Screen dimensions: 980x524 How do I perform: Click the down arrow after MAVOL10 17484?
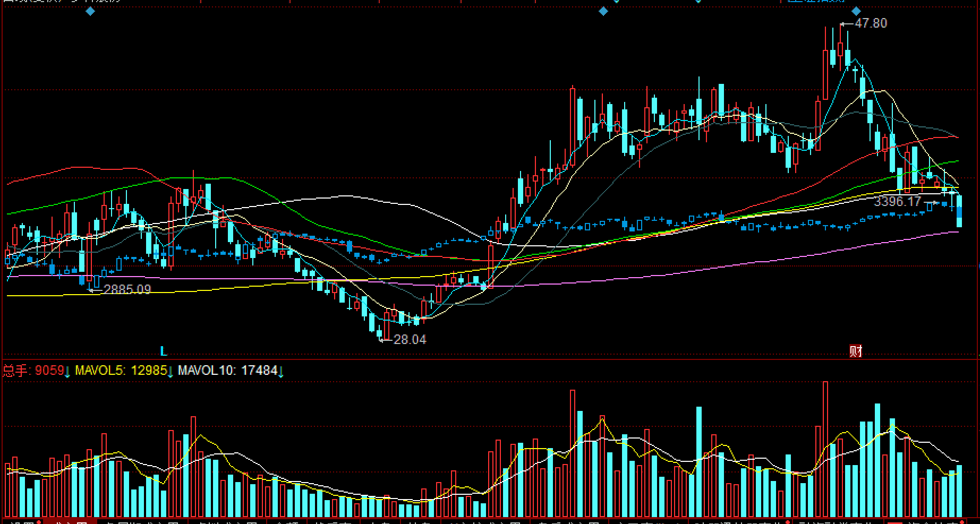coord(280,371)
